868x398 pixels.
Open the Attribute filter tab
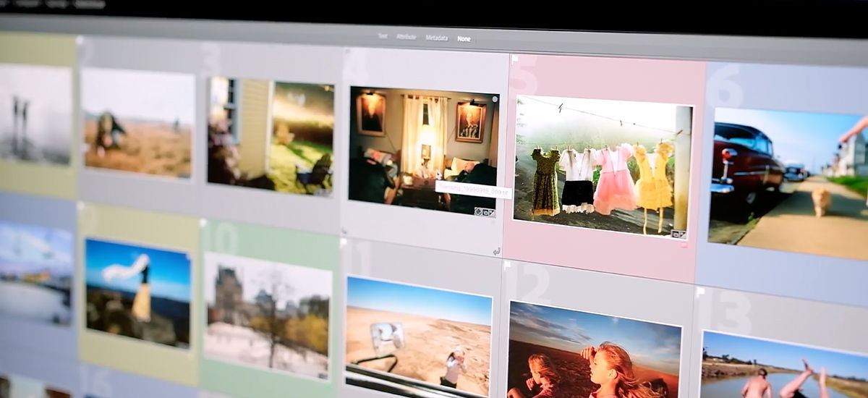pyautogui.click(x=406, y=37)
